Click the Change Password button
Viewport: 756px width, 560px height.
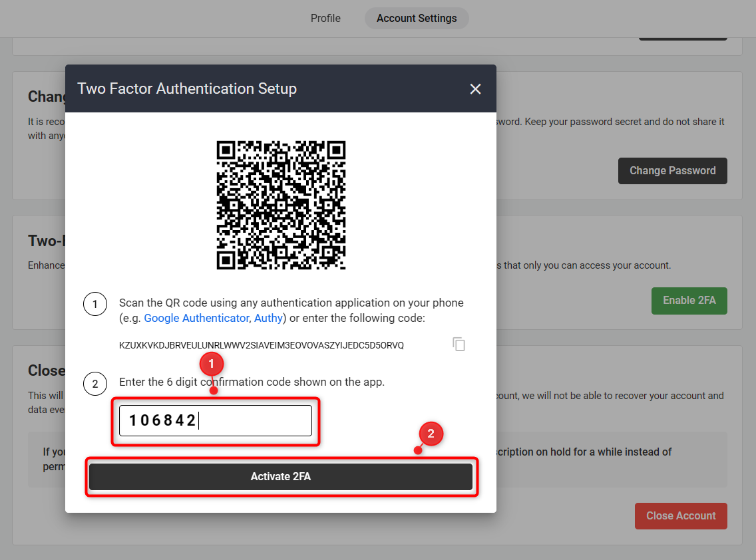[x=673, y=171]
